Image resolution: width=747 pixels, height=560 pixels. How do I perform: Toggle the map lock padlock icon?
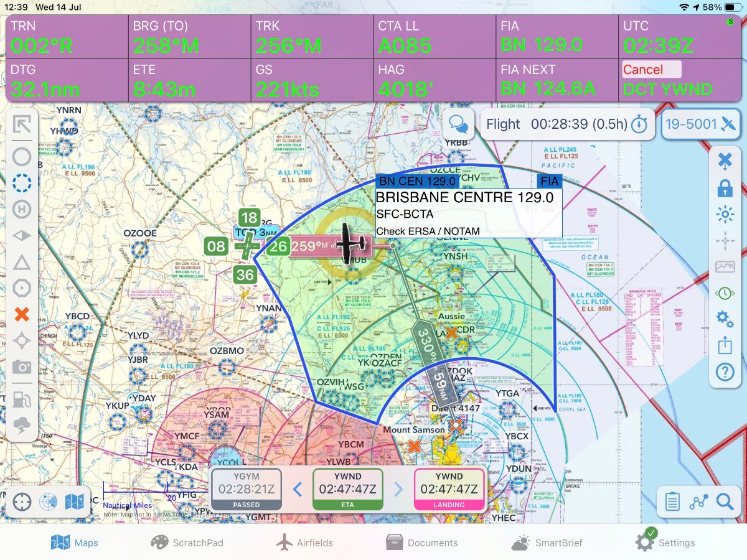[725, 188]
